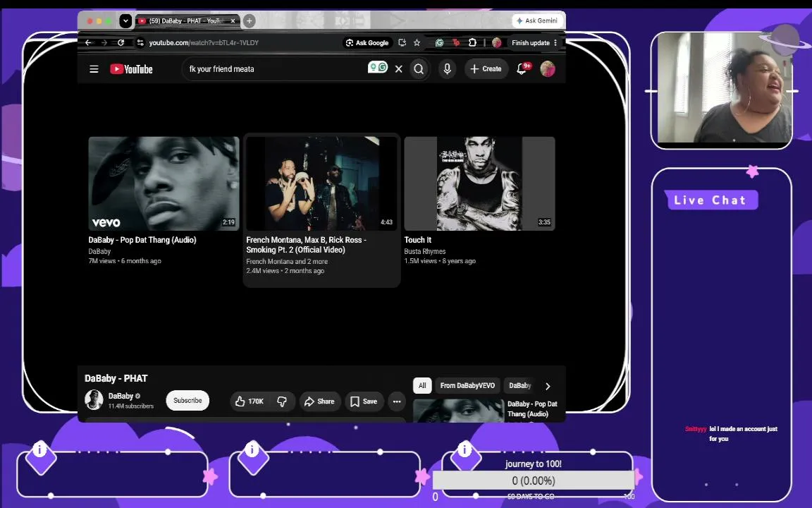Open more actions ellipsis next to Save
The image size is (812, 508).
397,401
